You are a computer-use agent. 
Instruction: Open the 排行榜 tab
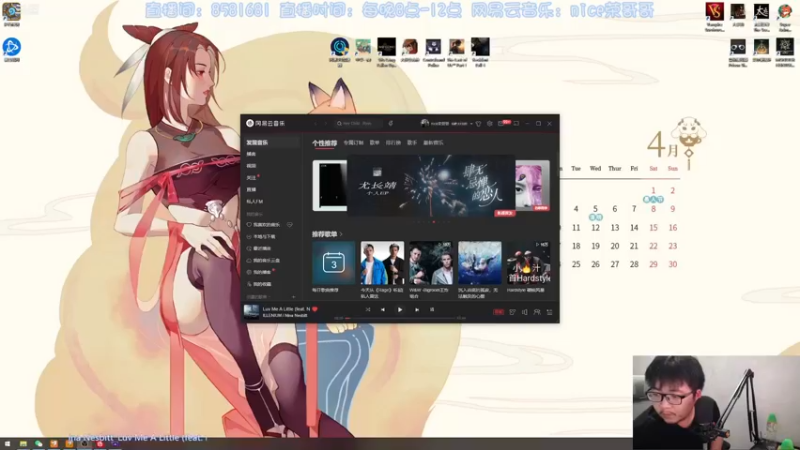(x=393, y=143)
